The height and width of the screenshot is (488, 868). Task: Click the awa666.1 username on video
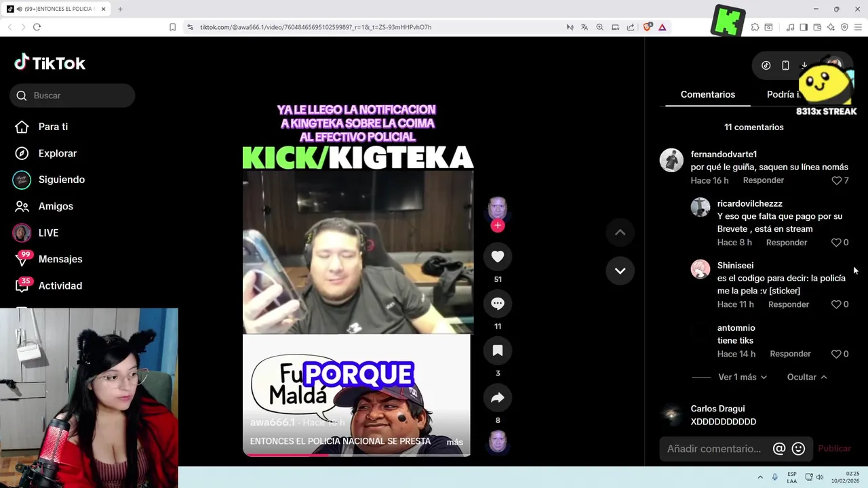[273, 422]
